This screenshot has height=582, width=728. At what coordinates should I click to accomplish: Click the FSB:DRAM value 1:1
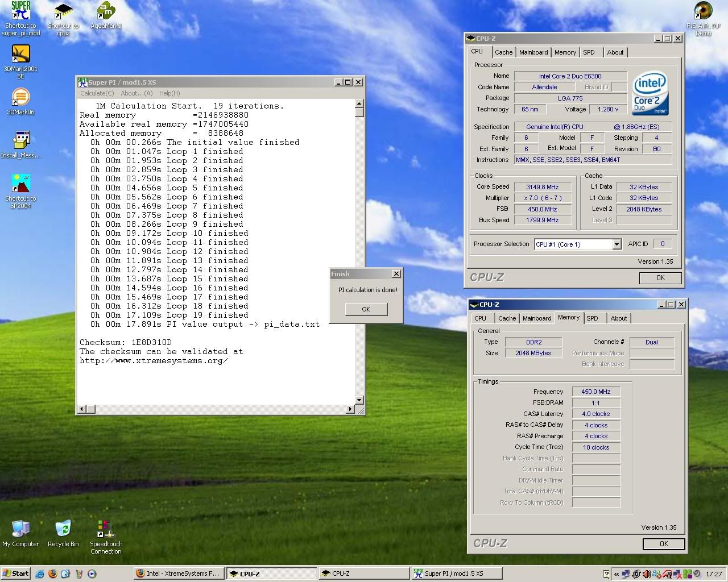(596, 402)
